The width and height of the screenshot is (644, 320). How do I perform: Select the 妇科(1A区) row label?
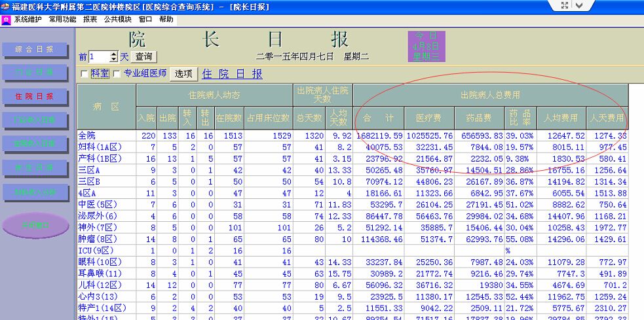click(x=100, y=147)
